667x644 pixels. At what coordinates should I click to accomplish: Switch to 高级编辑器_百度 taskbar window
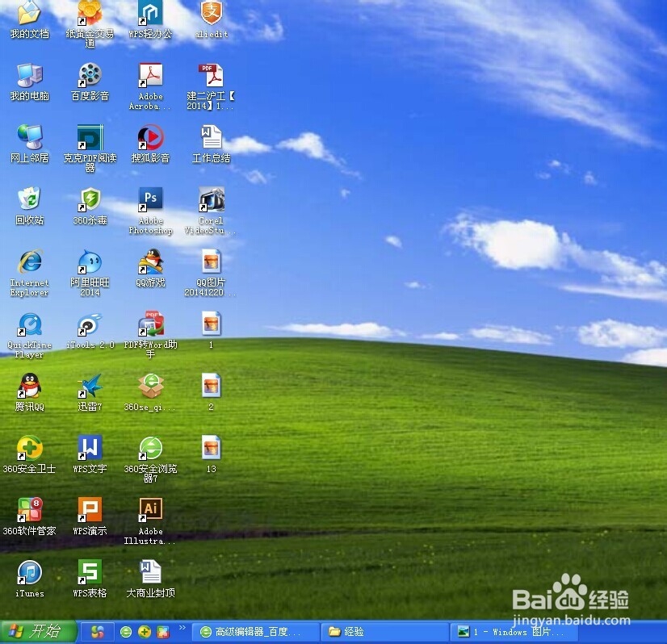(x=256, y=632)
